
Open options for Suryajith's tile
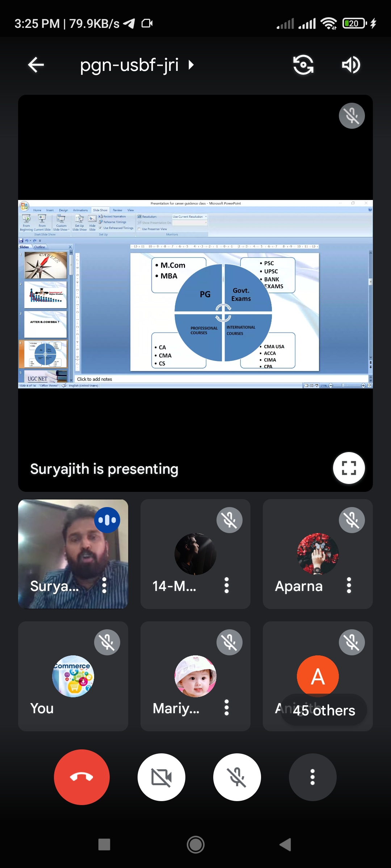tap(104, 585)
